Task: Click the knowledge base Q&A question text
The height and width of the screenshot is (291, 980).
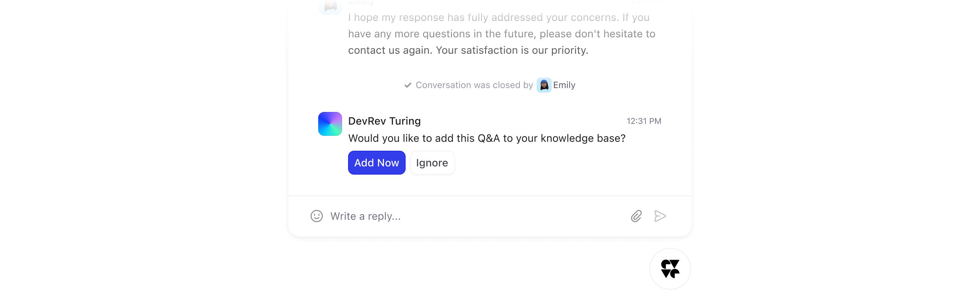Action: coord(487,138)
